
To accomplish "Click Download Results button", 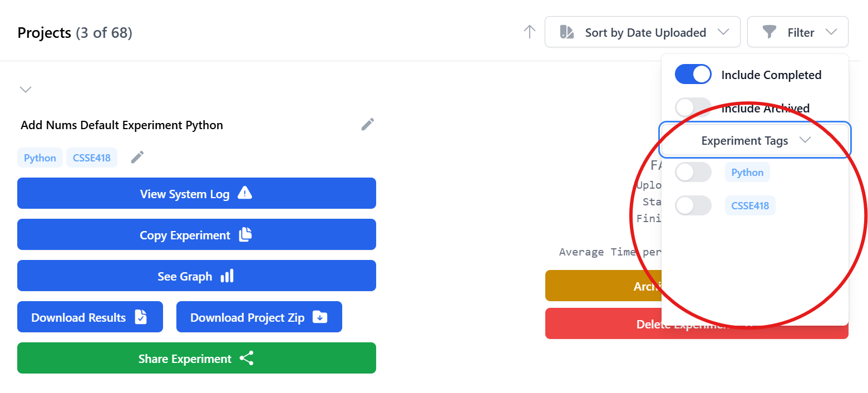I will [x=90, y=317].
